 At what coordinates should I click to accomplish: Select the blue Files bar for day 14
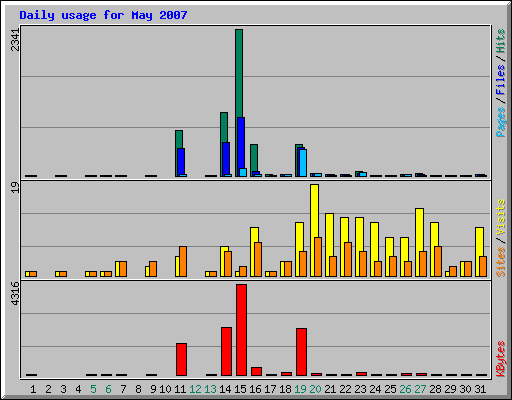point(226,158)
